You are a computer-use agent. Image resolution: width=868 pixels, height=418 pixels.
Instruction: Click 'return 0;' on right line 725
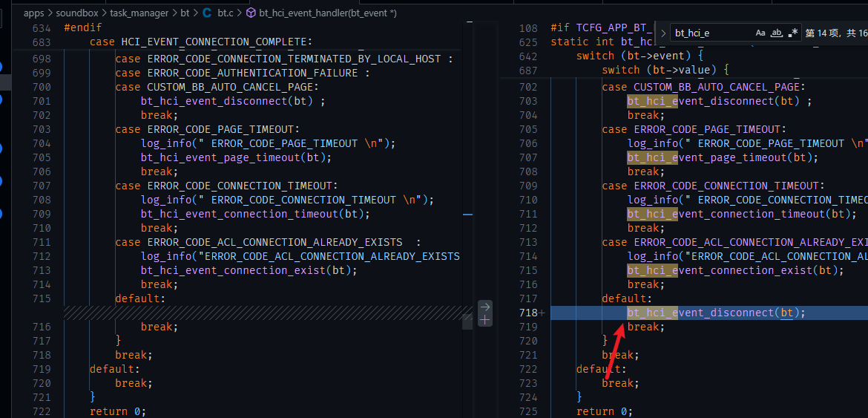[x=604, y=411]
